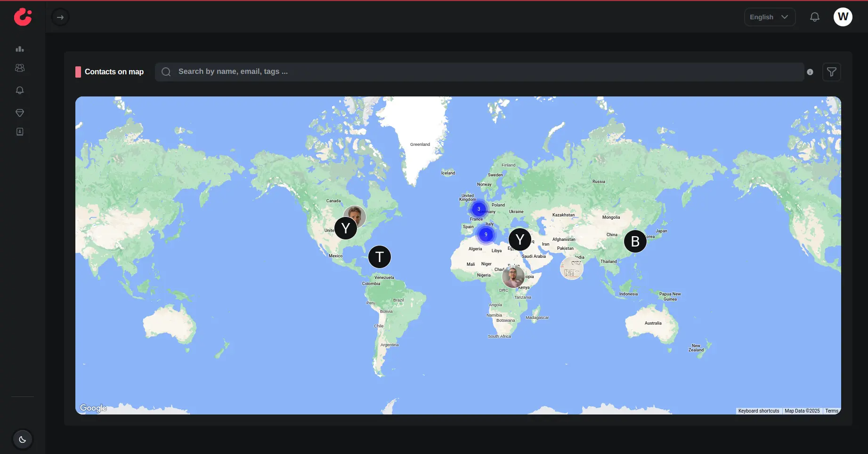
Task: Open the sidebar bell notifications icon
Action: coord(20,90)
